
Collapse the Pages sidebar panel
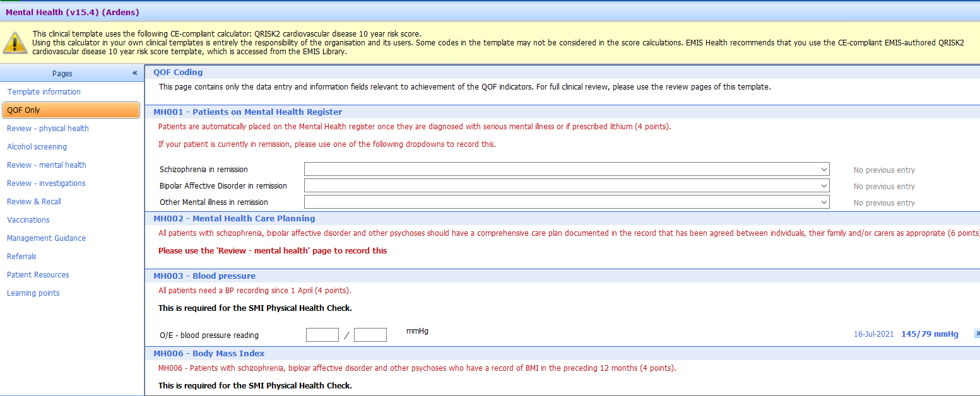134,73
